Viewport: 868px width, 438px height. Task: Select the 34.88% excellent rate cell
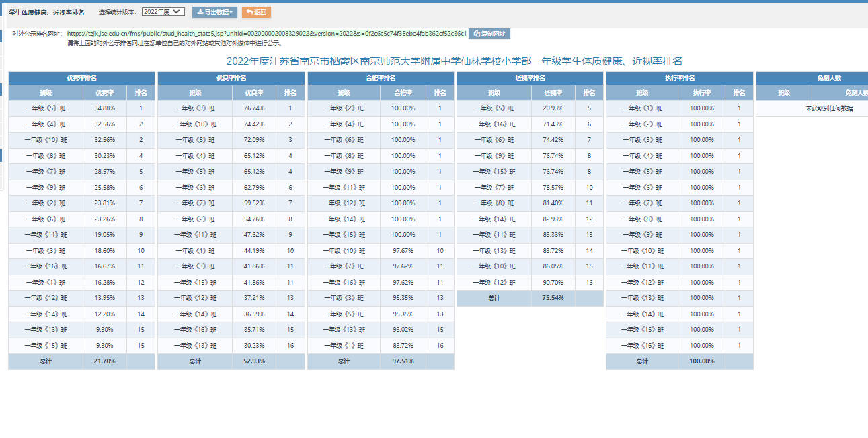105,108
